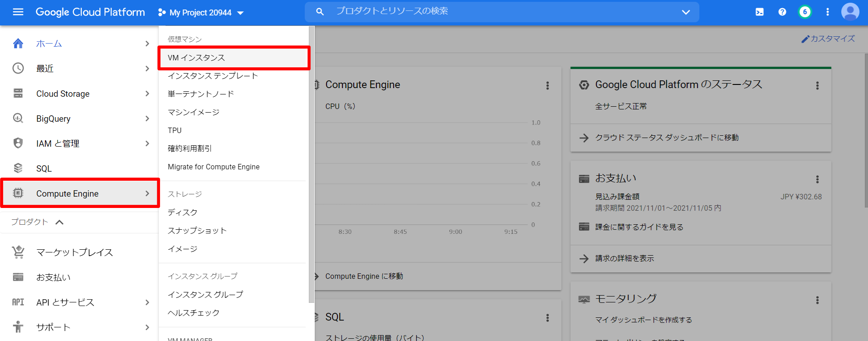The image size is (868, 341).
Task: Open Compute Engine card options menu
Action: pyautogui.click(x=547, y=85)
